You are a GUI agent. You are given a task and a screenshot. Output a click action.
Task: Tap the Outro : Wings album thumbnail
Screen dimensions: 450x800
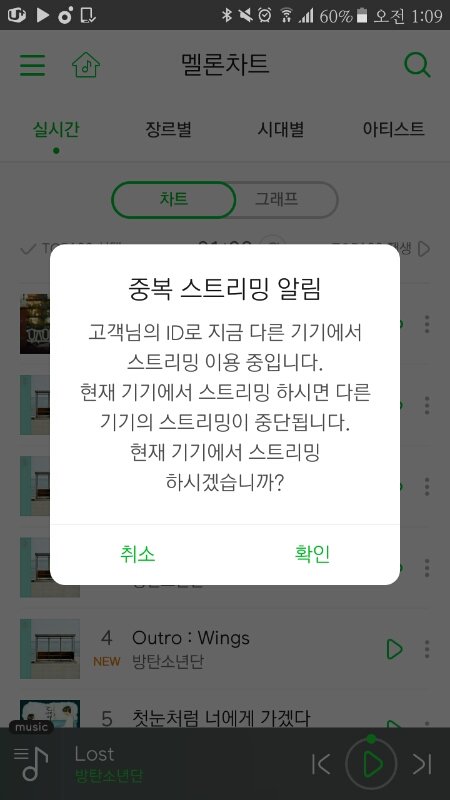tap(50, 649)
